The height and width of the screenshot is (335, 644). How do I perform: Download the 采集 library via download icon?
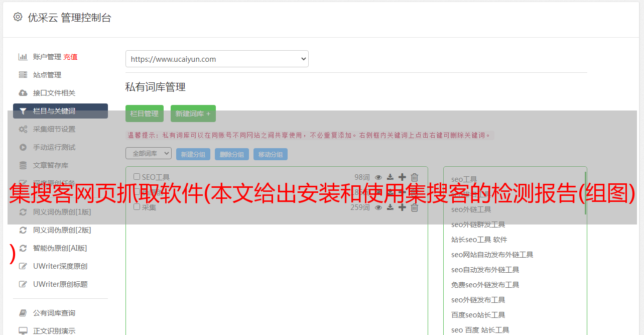[390, 207]
